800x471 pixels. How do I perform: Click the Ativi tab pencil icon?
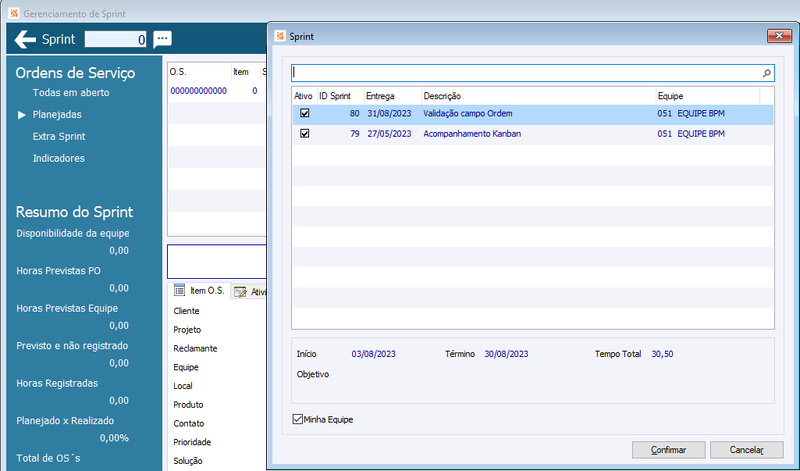240,291
